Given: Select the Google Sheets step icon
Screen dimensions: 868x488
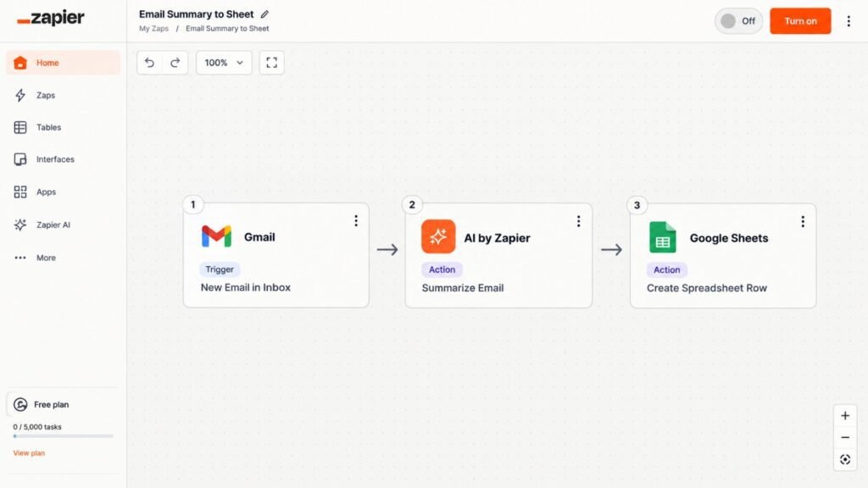Looking at the screenshot, I should pyautogui.click(x=663, y=237).
